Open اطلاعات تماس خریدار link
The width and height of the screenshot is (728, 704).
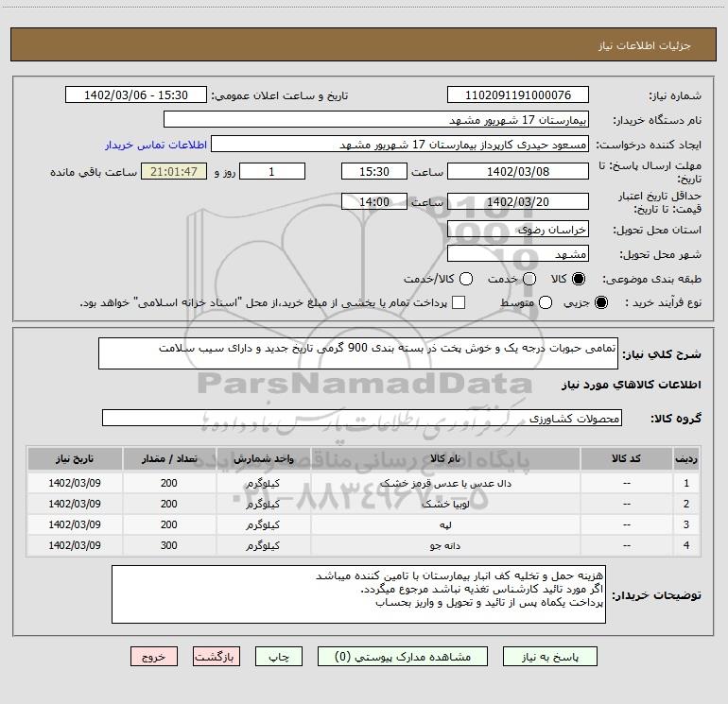click(156, 145)
